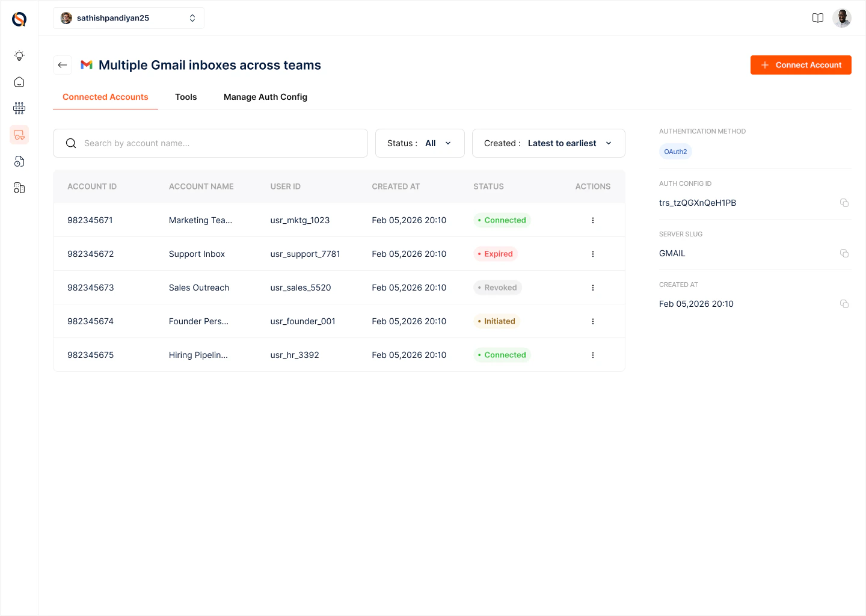Screen dimensions: 866x616
Task: Click the Support Inbox account name
Action: pos(197,254)
